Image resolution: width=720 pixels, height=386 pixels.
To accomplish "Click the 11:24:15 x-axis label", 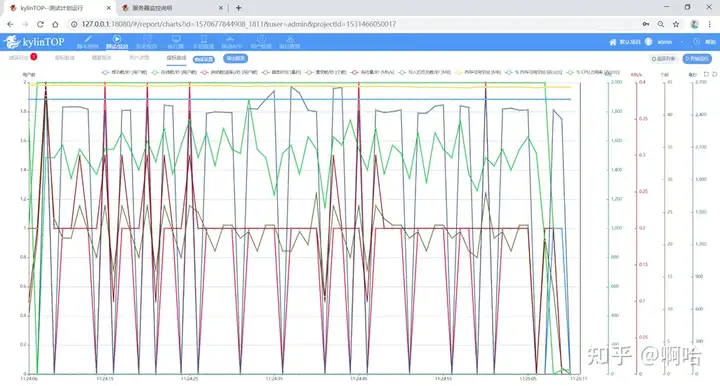I will click(105, 379).
